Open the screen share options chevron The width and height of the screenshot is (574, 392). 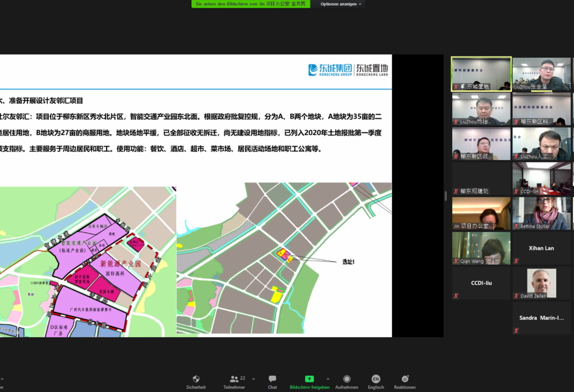click(x=327, y=377)
